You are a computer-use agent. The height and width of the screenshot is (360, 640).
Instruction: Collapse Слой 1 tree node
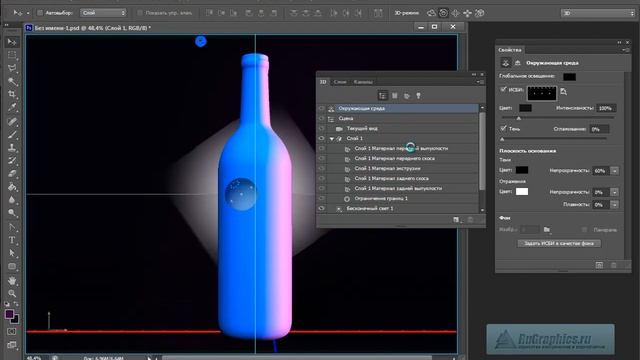point(332,139)
